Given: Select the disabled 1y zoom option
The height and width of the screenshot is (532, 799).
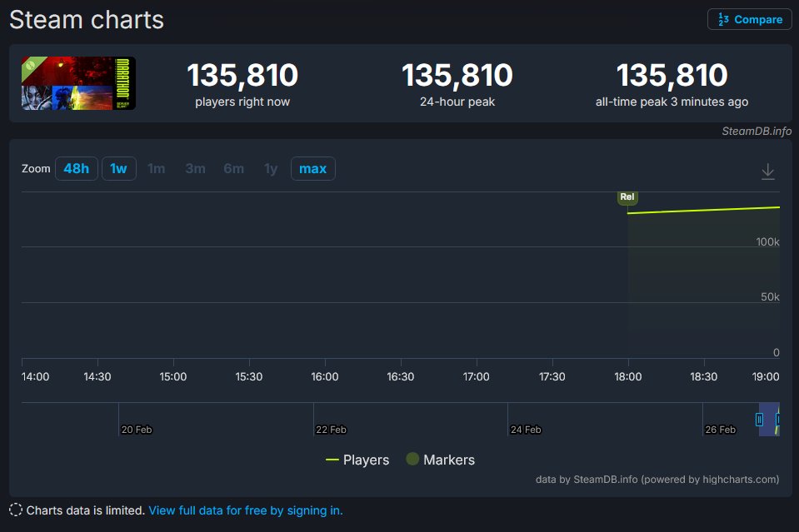Looking at the screenshot, I should click(x=271, y=168).
